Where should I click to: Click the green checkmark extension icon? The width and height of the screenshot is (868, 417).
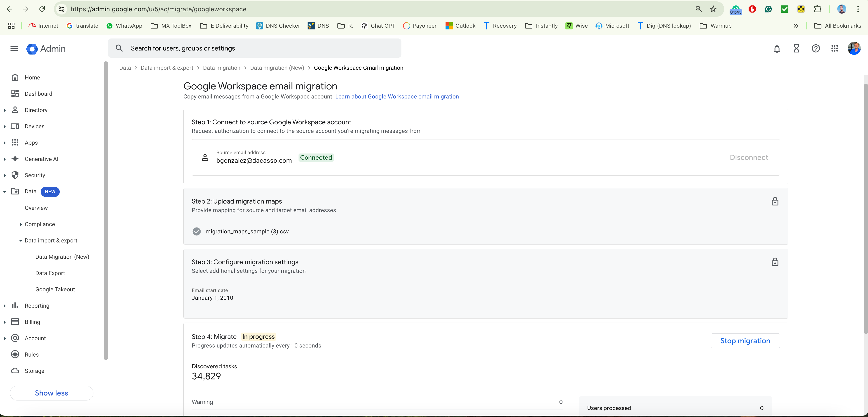[x=785, y=9]
